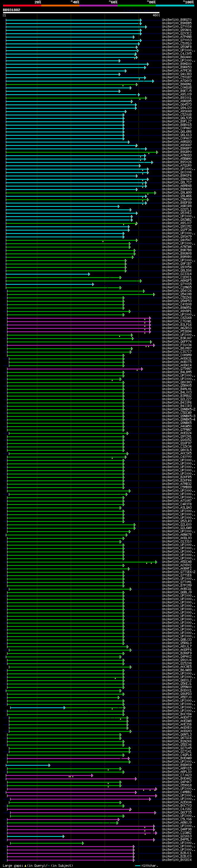
Task: Select the UniRef100_Q54IH8 label
Action: (x=177, y=294)
